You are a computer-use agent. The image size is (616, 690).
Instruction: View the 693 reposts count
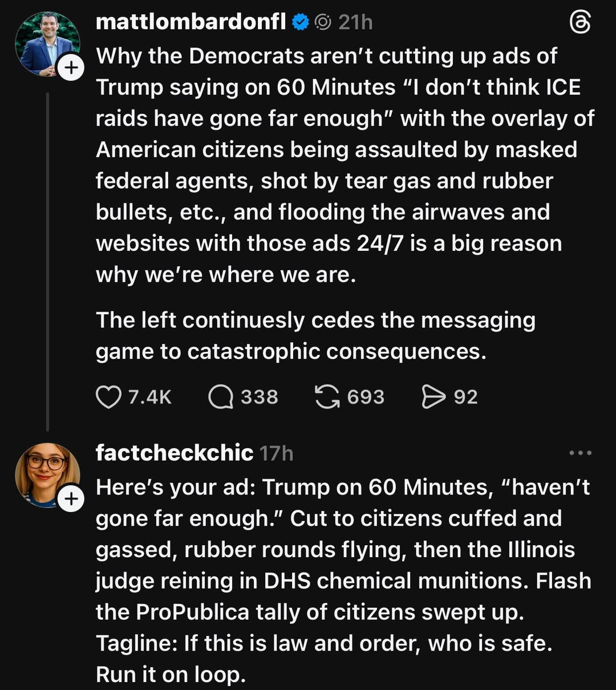(x=364, y=397)
